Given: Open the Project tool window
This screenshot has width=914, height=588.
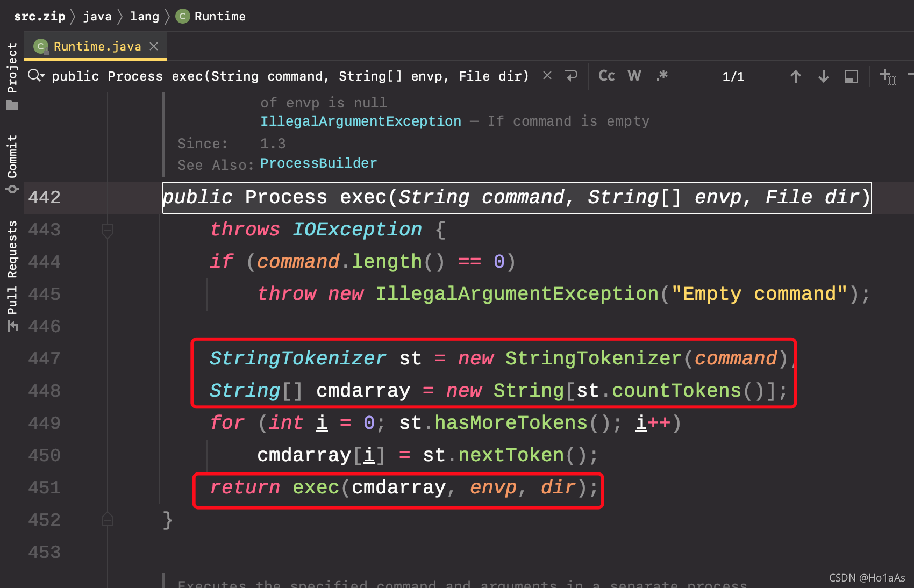Looking at the screenshot, I should 12,76.
